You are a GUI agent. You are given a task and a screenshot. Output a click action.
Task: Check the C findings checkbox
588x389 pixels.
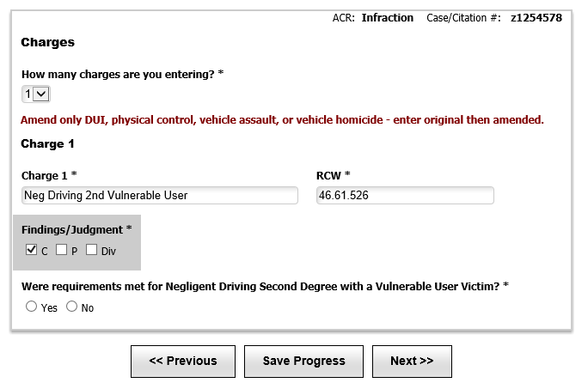(32, 250)
